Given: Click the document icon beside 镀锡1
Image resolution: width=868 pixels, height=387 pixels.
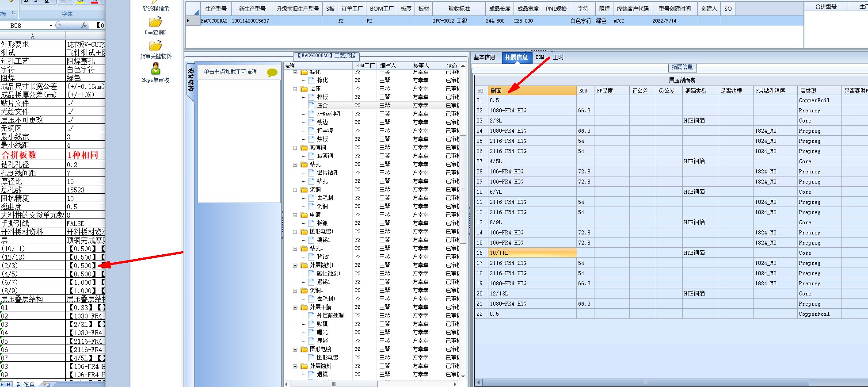Looking at the screenshot, I should tap(311, 240).
